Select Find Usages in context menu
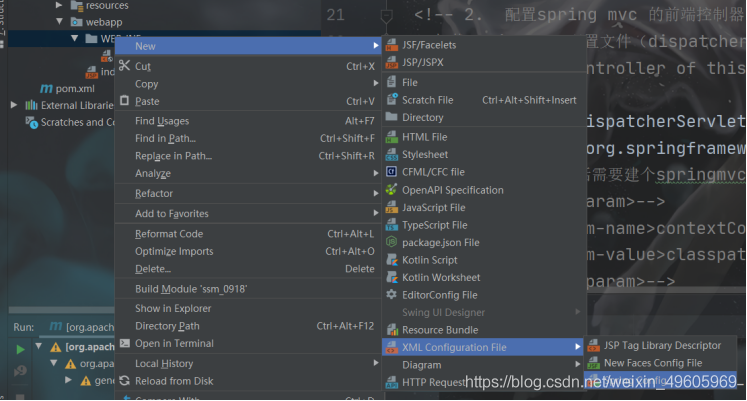The image size is (747, 401). click(248, 121)
